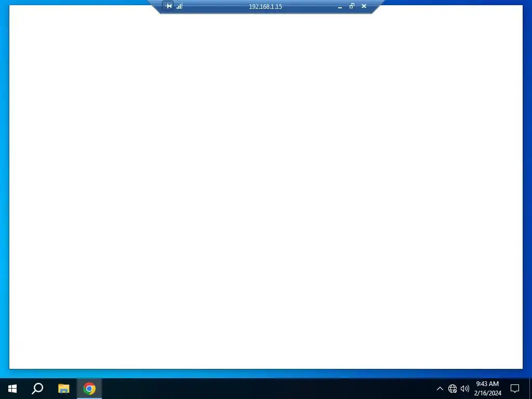
Task: Open network status tray icon
Action: [x=453, y=389]
